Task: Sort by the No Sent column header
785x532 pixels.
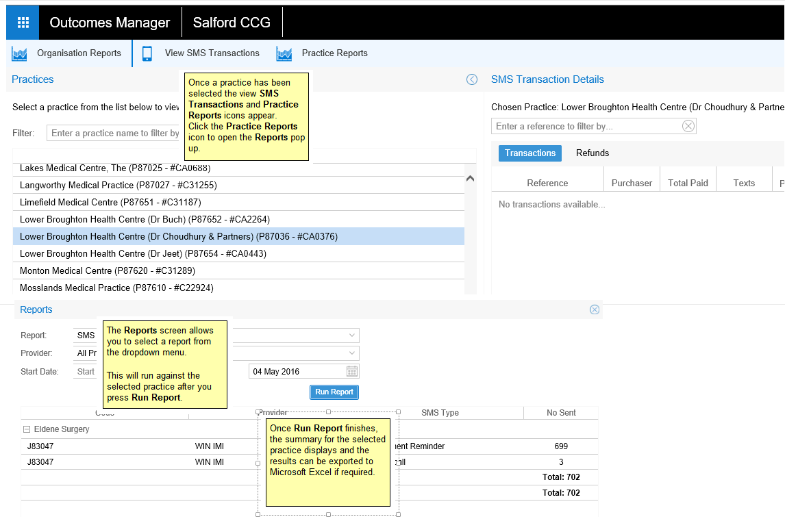Action: tap(560, 413)
